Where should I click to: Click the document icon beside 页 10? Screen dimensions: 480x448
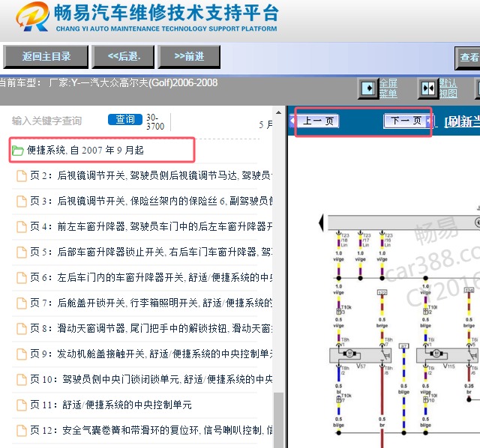pos(22,380)
